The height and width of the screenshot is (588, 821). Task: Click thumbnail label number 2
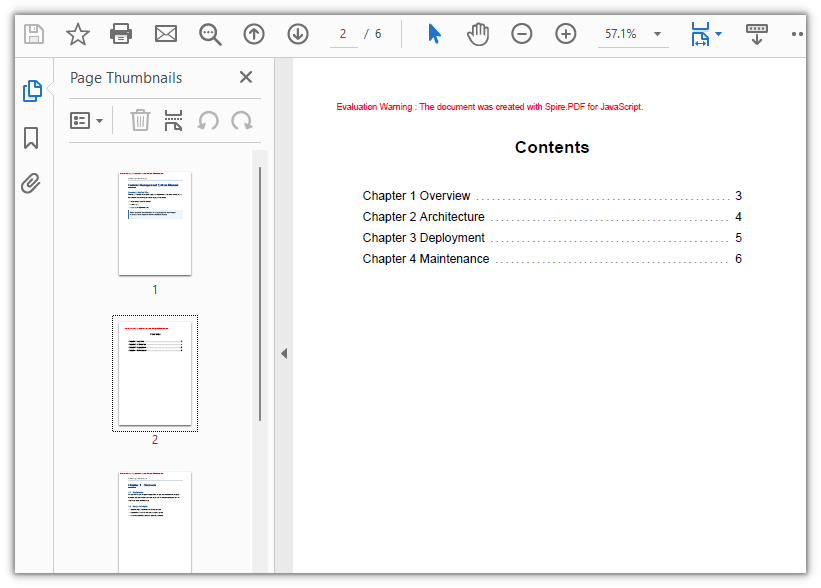point(155,440)
